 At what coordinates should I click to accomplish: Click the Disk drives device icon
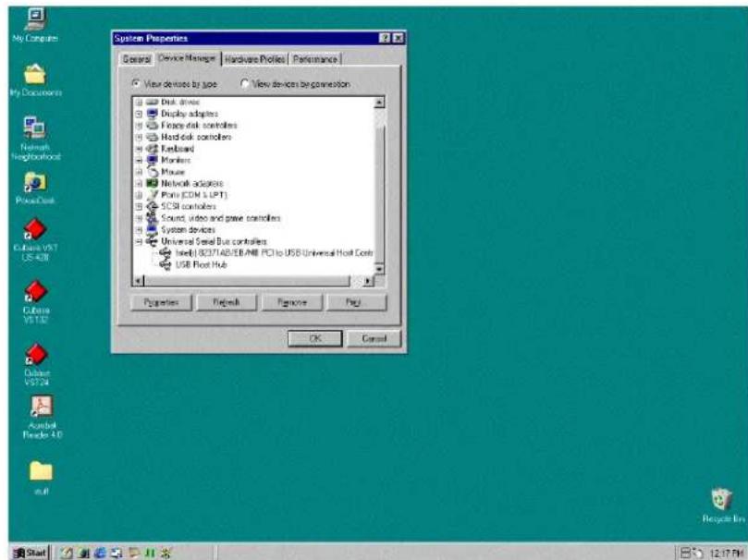153,102
